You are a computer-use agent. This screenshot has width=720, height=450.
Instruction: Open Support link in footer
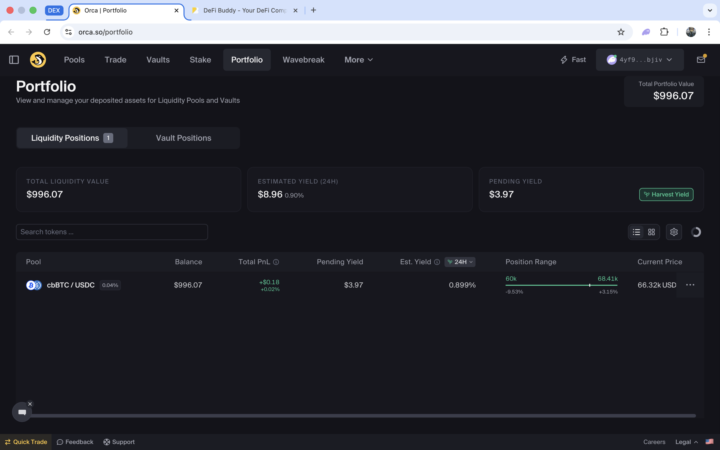[x=119, y=442]
